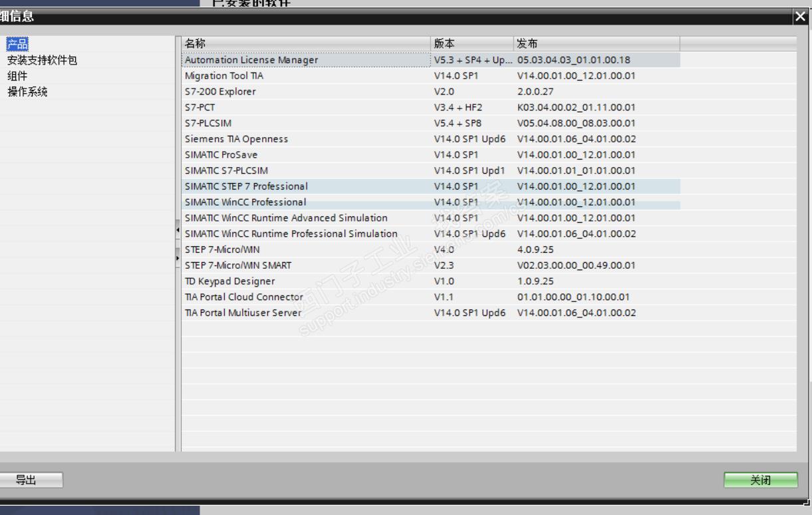
Task: Click version V3.4 + HF2 cell
Action: tap(473, 107)
